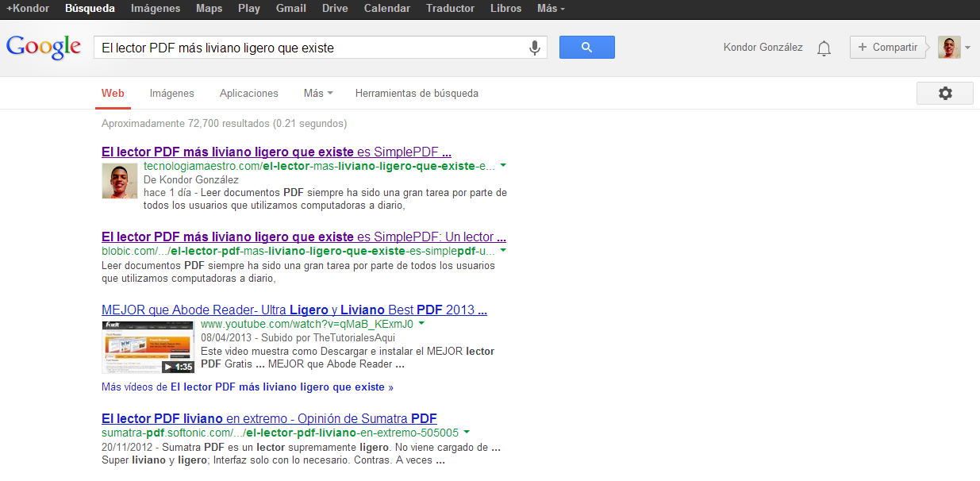Click the Google logo
This screenshot has width=980, height=481.
tap(44, 47)
